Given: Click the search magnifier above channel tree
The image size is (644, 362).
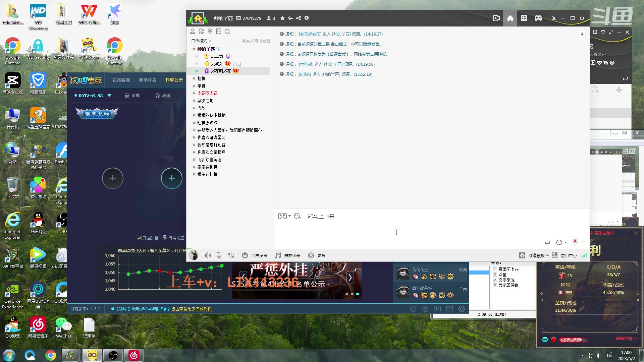Looking at the screenshot, I should click(227, 32).
